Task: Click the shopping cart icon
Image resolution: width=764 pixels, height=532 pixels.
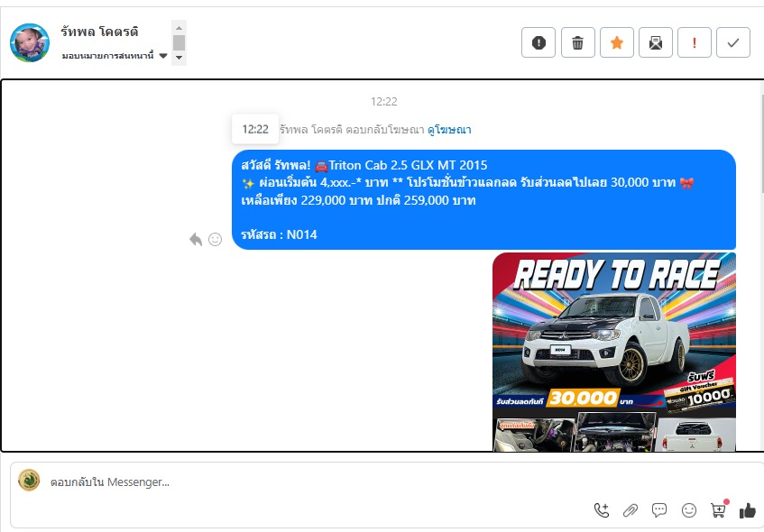Action: pos(718,510)
